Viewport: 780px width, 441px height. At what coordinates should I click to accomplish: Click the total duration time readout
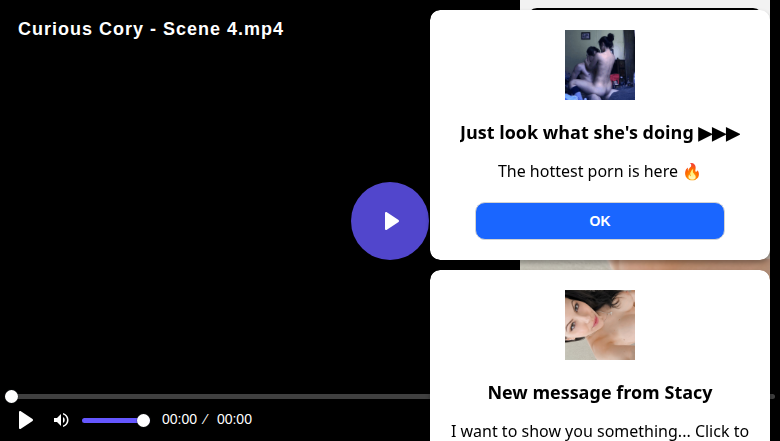click(234, 420)
